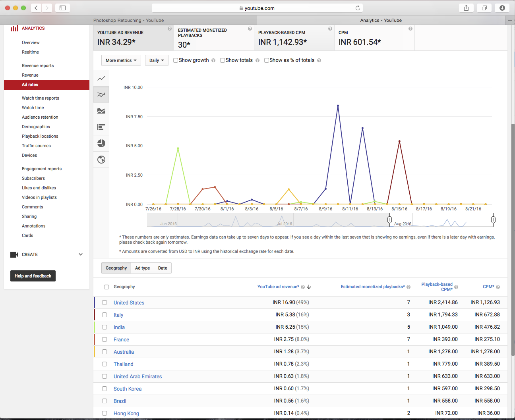Open the Hong Kong geography link
The image size is (515, 420).
[x=126, y=413]
